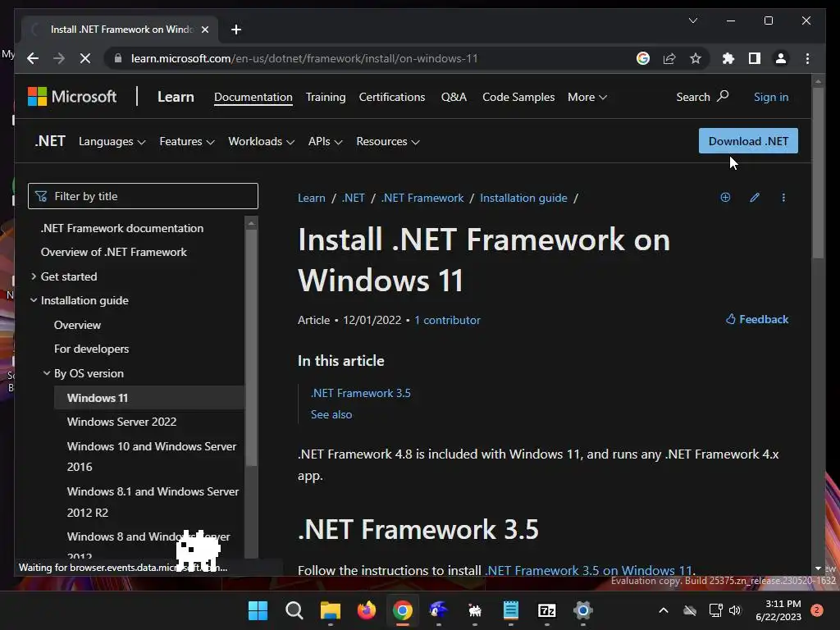Expand the Resources dropdown
The image size is (840, 630).
[x=388, y=141]
